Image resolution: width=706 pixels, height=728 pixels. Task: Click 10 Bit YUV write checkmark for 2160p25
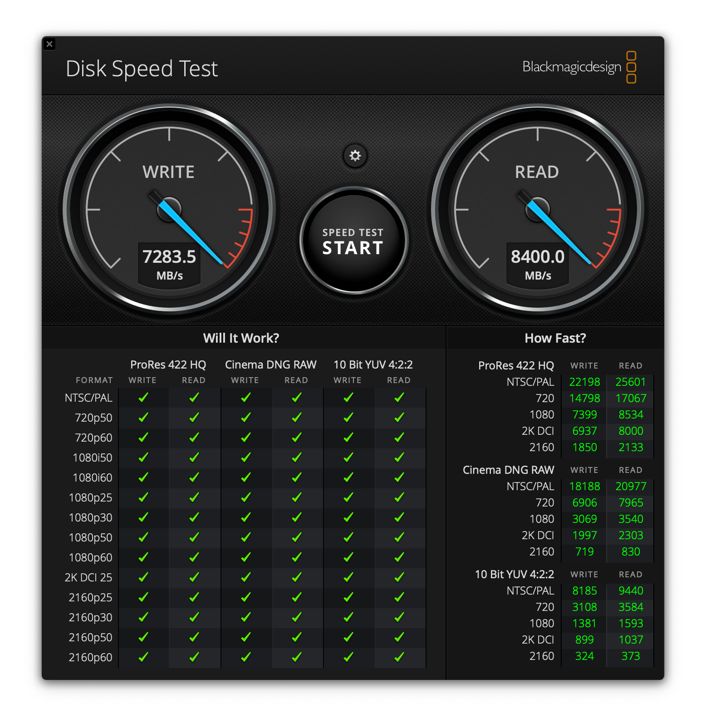[348, 597]
